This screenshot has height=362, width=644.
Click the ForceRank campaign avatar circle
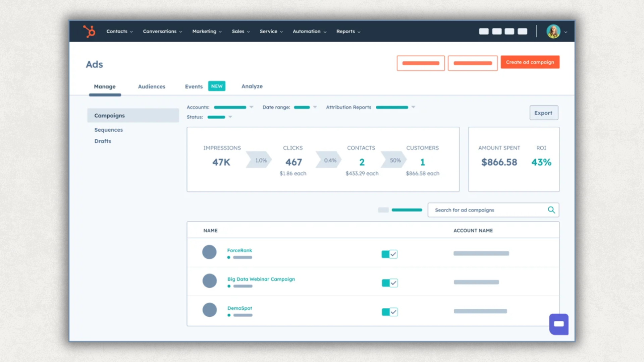pyautogui.click(x=209, y=252)
